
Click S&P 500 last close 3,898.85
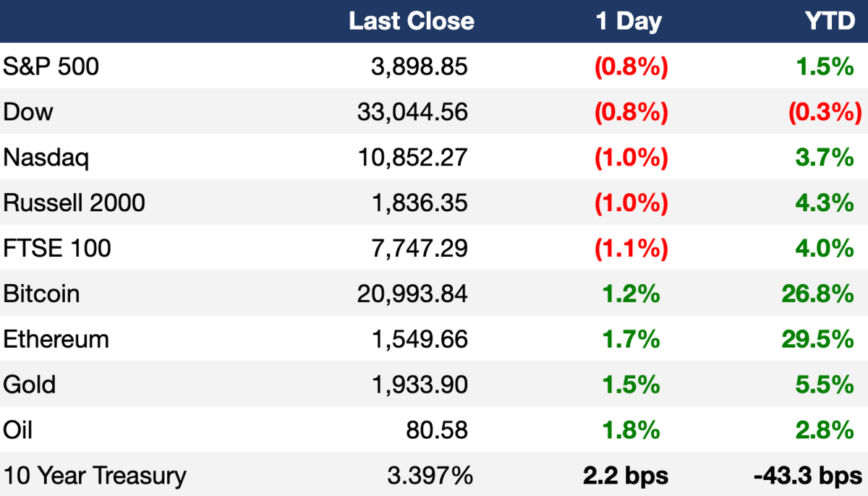419,67
